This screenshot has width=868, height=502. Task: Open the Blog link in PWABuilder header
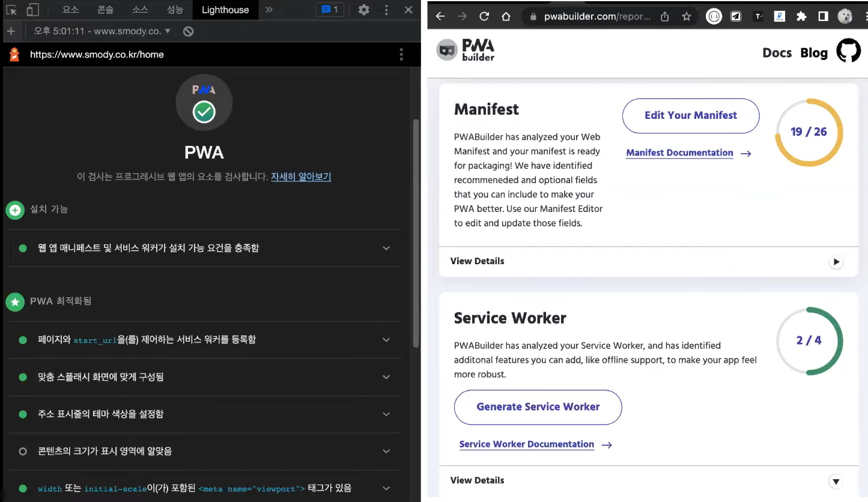[x=814, y=53]
